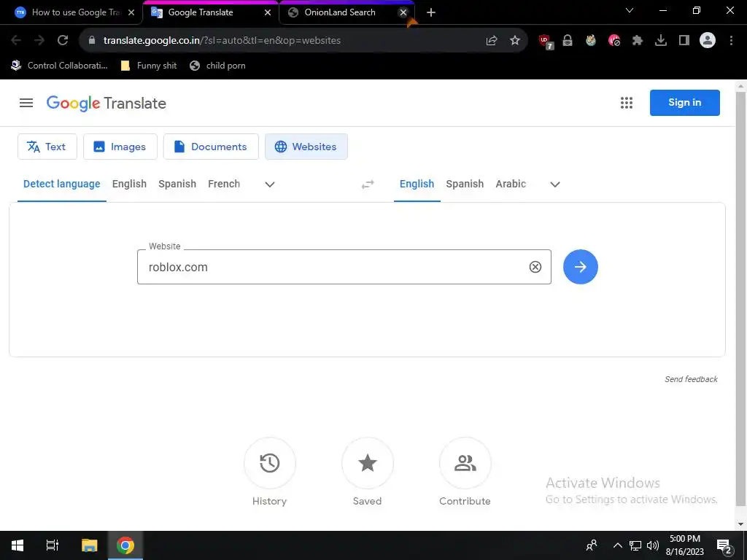The width and height of the screenshot is (747, 560).
Task: Expand more target languages
Action: pyautogui.click(x=555, y=184)
